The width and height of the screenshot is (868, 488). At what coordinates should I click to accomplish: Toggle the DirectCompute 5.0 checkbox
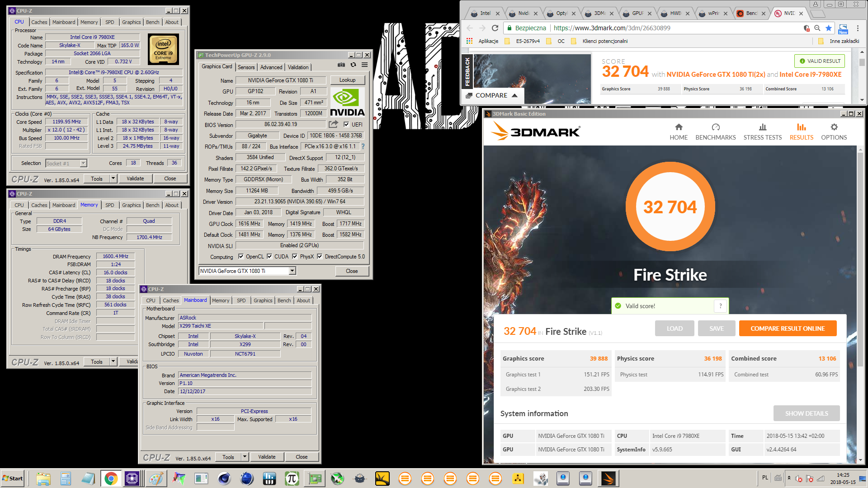pyautogui.click(x=320, y=257)
